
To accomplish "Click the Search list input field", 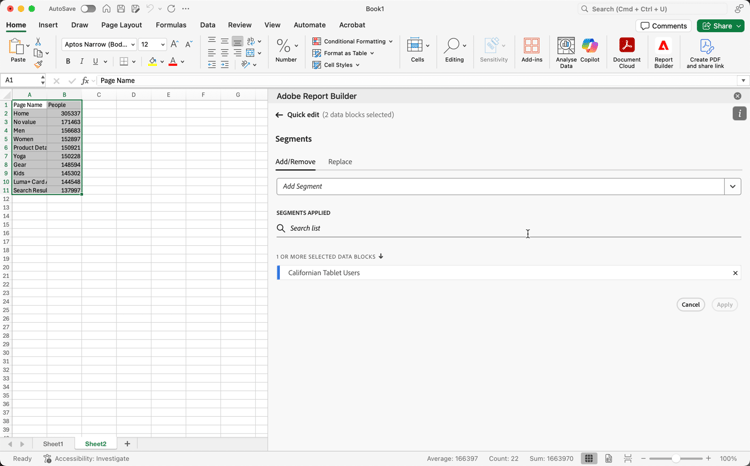I will 508,228.
